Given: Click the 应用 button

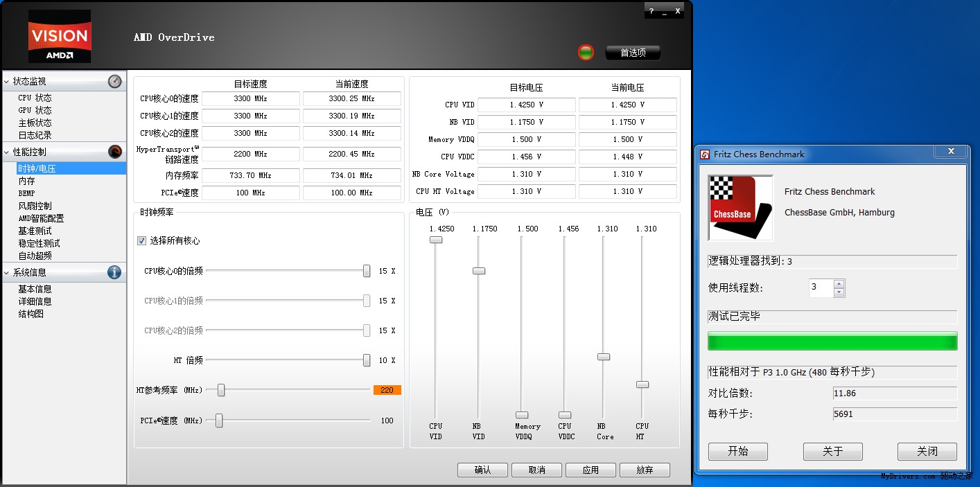Looking at the screenshot, I should (590, 470).
